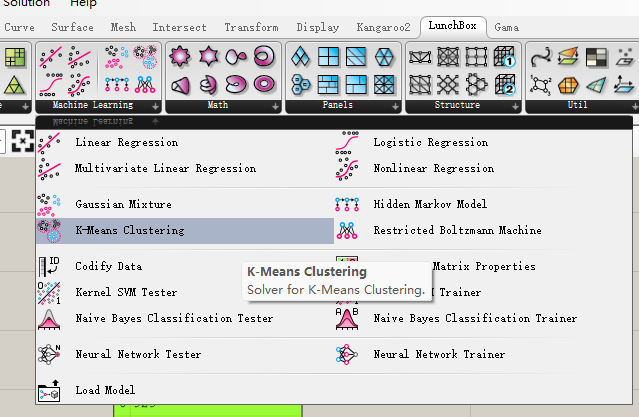Viewport: 639px width, 417px height.
Task: Select the diagrid structure icon
Action: (448, 85)
